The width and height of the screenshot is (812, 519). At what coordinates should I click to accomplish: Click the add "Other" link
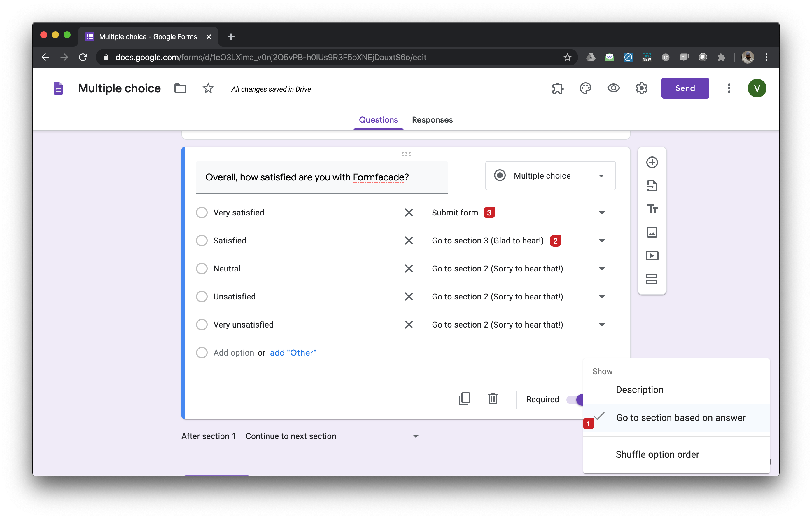pyautogui.click(x=293, y=353)
